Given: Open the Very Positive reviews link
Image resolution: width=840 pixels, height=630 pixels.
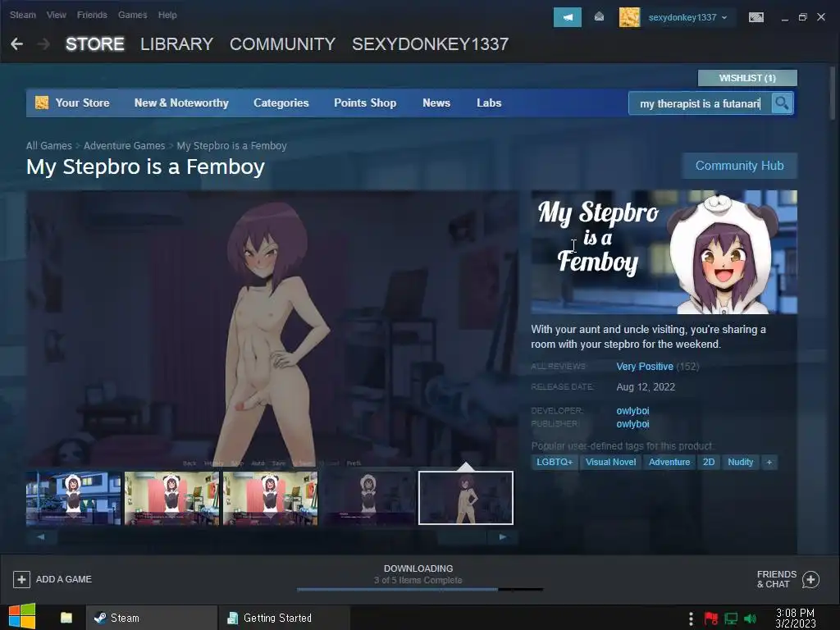Looking at the screenshot, I should pos(645,367).
